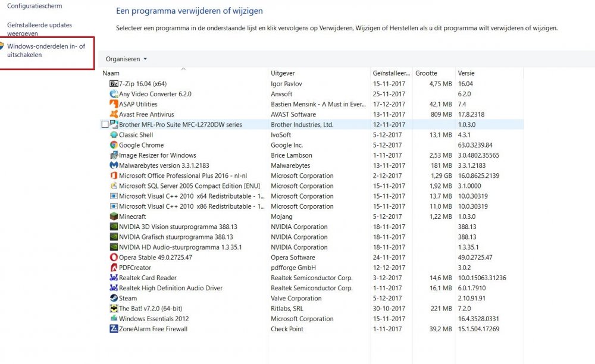Open Geïnstalleerde updates weergeven link

[x=39, y=29]
